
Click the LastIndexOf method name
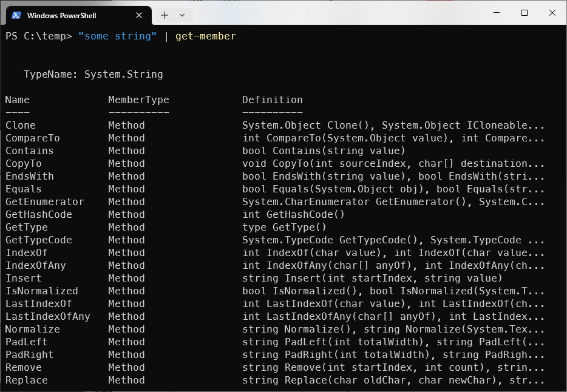pyautogui.click(x=39, y=304)
